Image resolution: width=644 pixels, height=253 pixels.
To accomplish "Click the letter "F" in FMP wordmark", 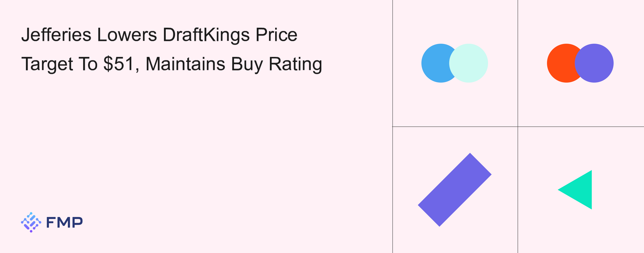I will pos(51,222).
